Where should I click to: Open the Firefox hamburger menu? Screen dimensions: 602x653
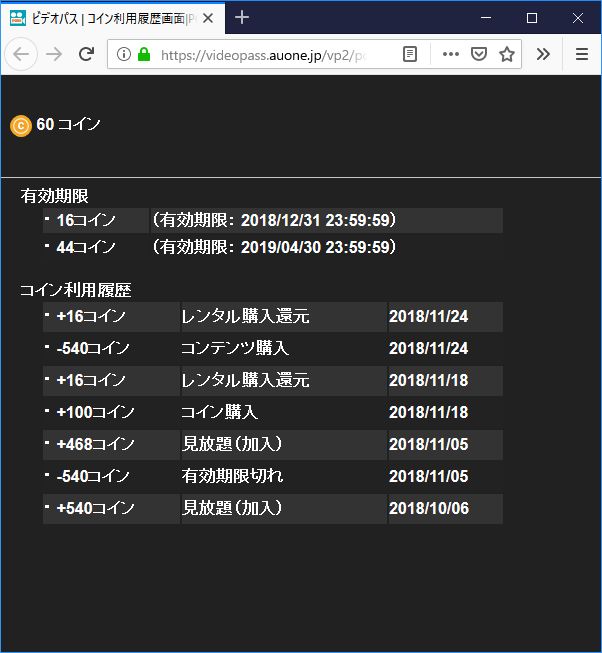(582, 54)
